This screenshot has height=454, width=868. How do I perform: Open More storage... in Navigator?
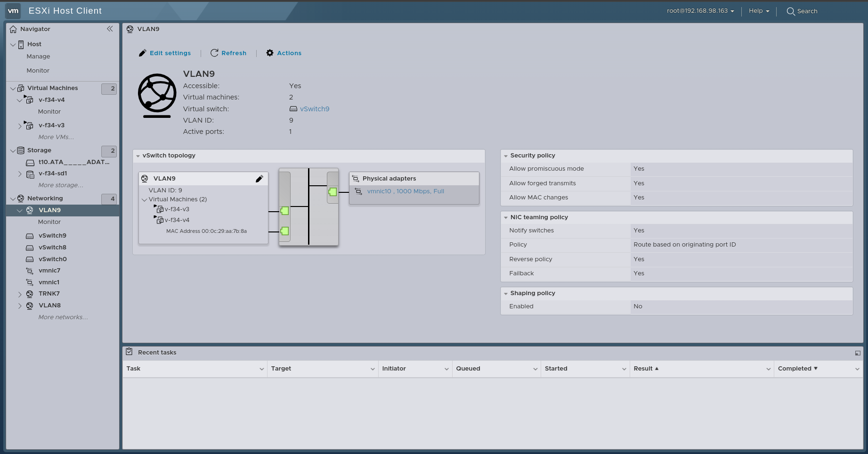[61, 185]
